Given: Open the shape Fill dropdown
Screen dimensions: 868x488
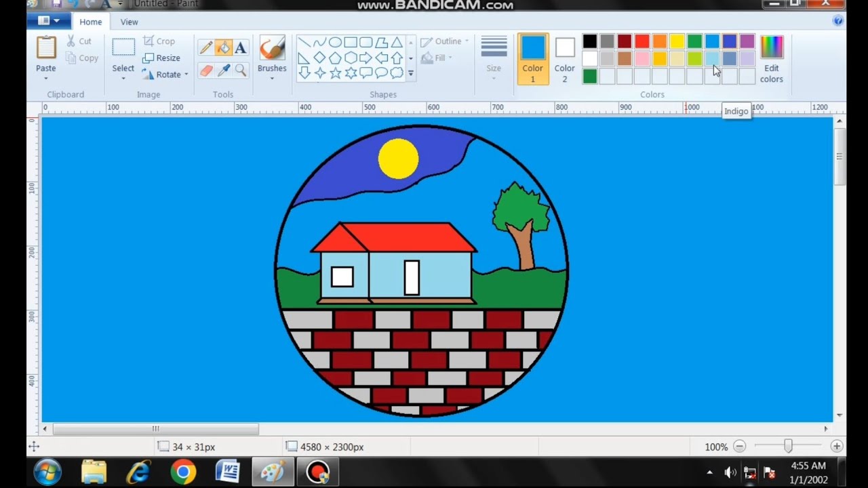Looking at the screenshot, I should point(437,58).
